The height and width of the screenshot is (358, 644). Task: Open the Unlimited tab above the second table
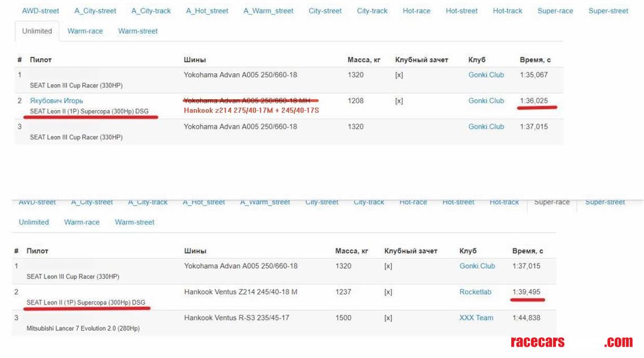[x=34, y=222]
